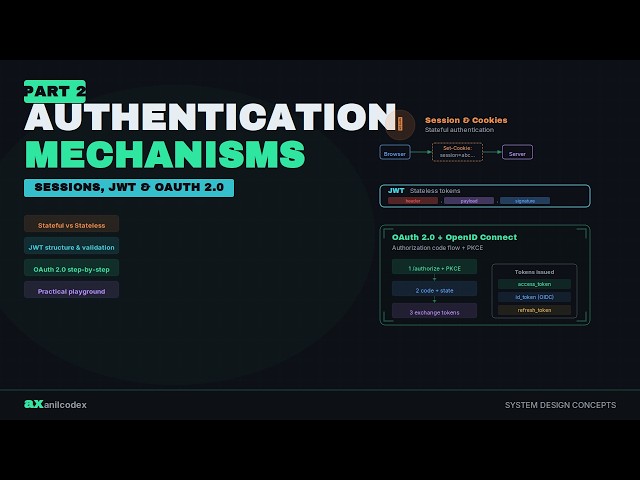Image resolution: width=640 pixels, height=480 pixels.
Task: Click the AUTHENTICATION headline
Action: click(210, 117)
